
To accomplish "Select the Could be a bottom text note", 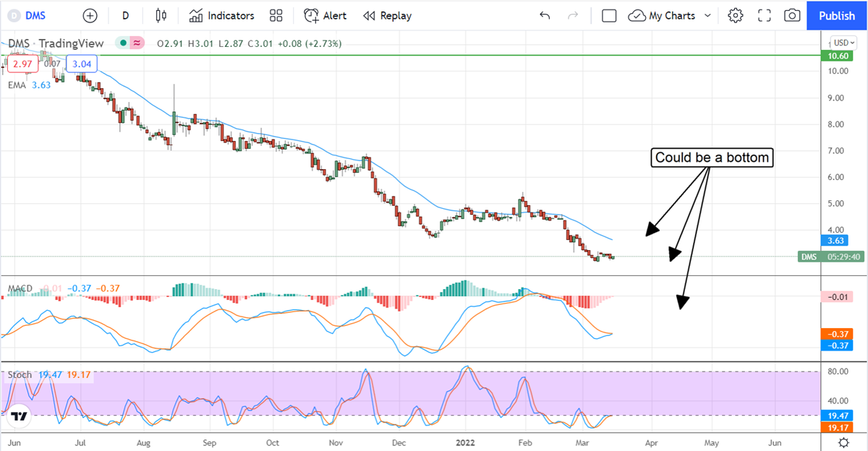I will pos(711,158).
